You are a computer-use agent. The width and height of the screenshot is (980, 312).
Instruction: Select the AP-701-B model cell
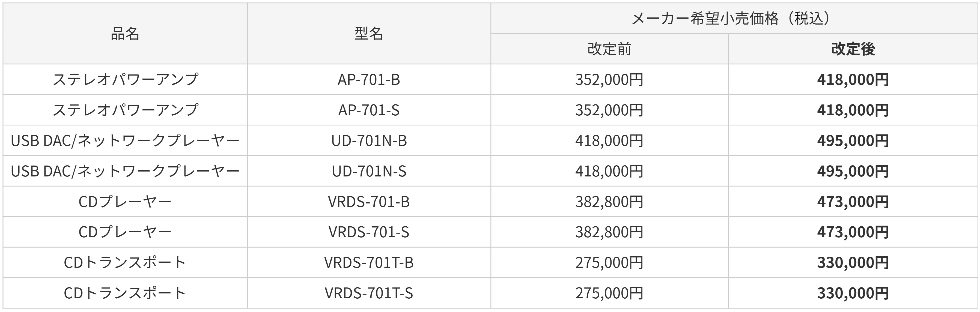click(369, 79)
